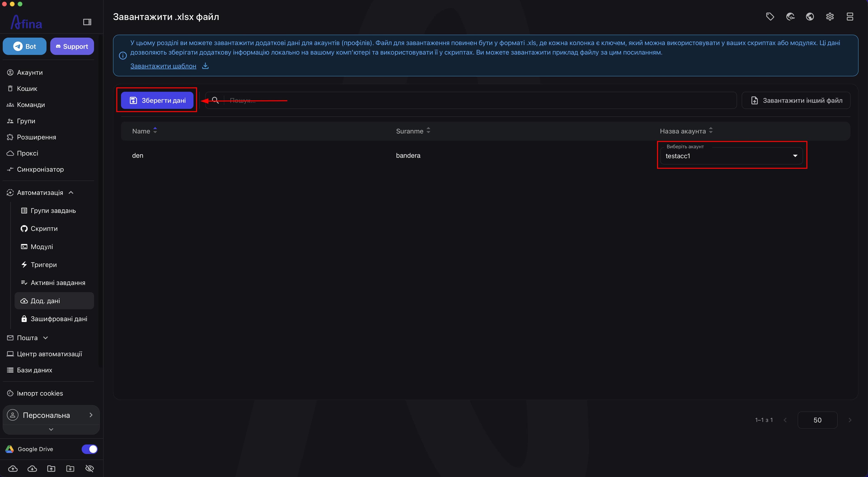Open Скрипти submenu item
868x477 pixels.
44,228
